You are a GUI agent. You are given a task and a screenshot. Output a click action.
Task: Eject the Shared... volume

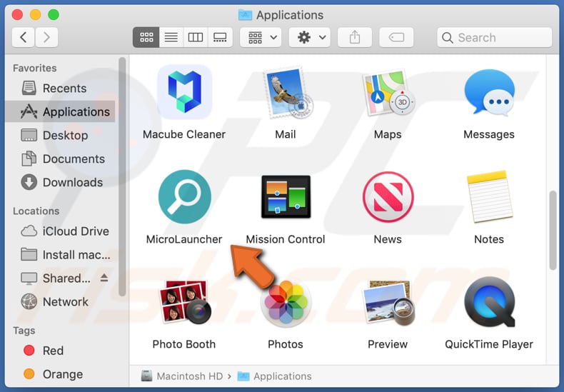104,278
